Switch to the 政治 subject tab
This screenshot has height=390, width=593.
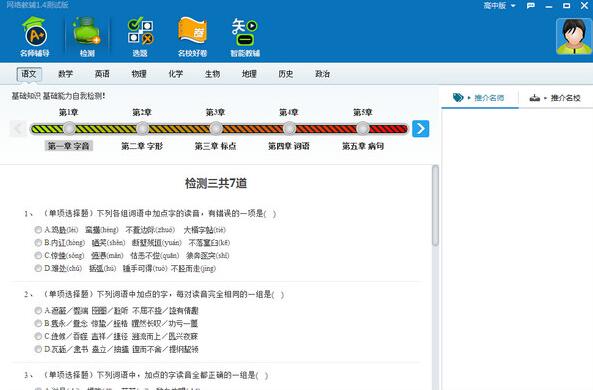point(322,74)
